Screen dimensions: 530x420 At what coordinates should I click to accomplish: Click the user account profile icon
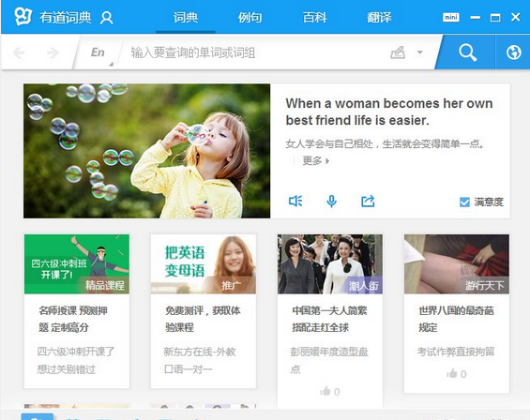click(x=107, y=18)
